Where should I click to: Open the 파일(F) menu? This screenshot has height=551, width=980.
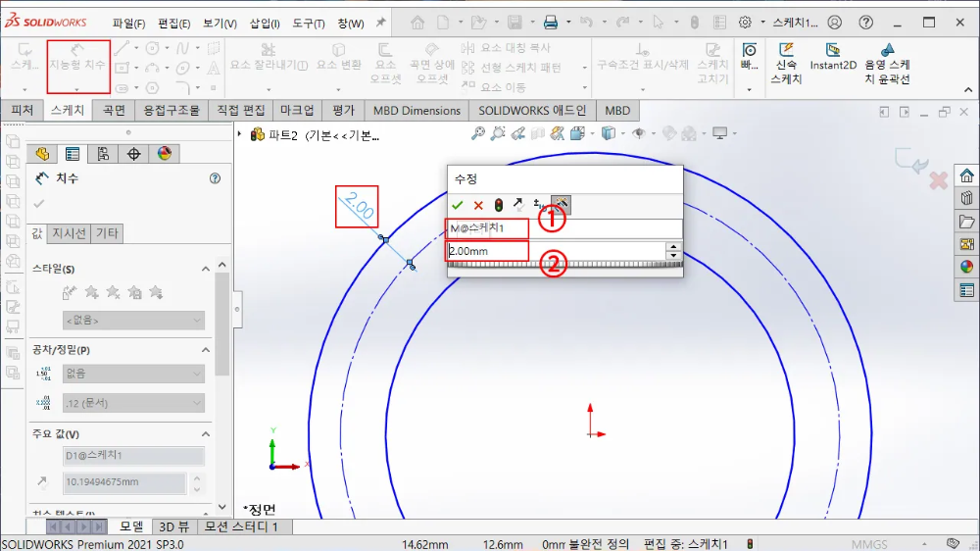coord(128,24)
